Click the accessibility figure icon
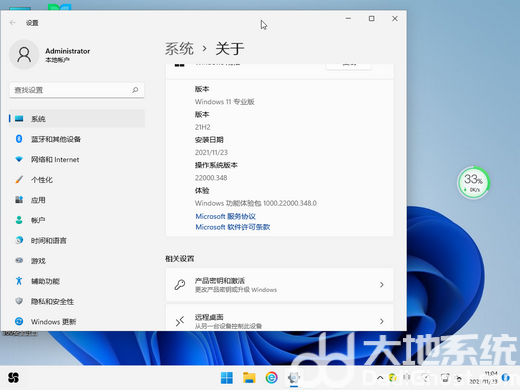 click(19, 281)
